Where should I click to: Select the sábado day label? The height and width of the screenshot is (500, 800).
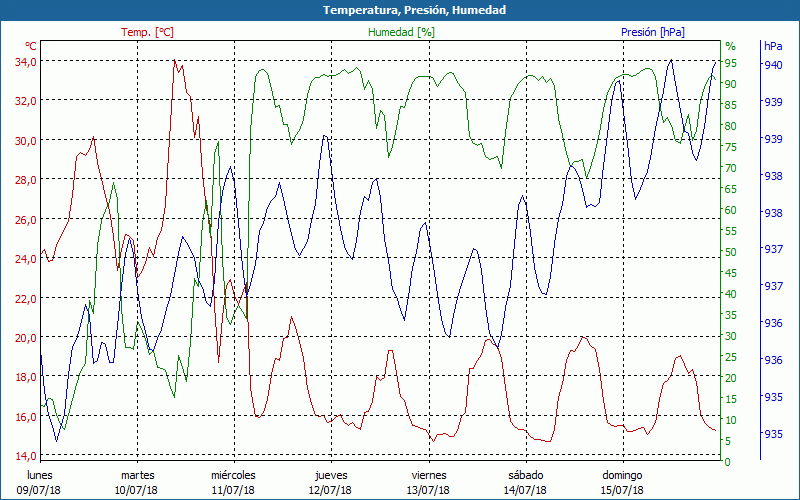(x=526, y=476)
